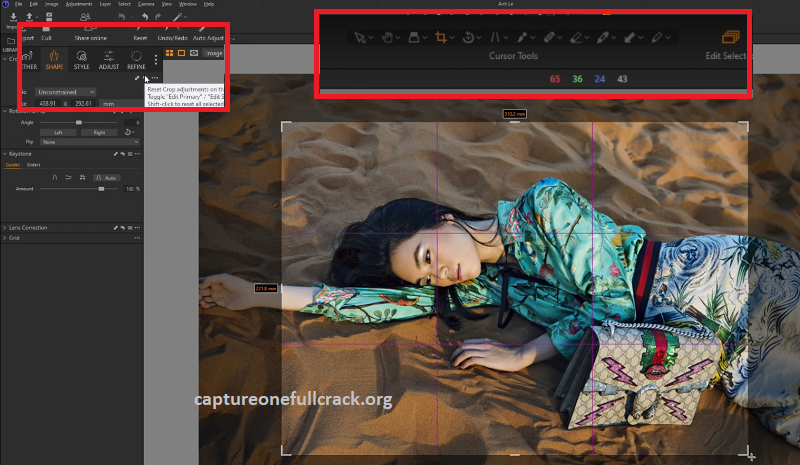
Task: Click the Lens Correction reset arrow icon
Action: pyautogui.click(x=123, y=228)
